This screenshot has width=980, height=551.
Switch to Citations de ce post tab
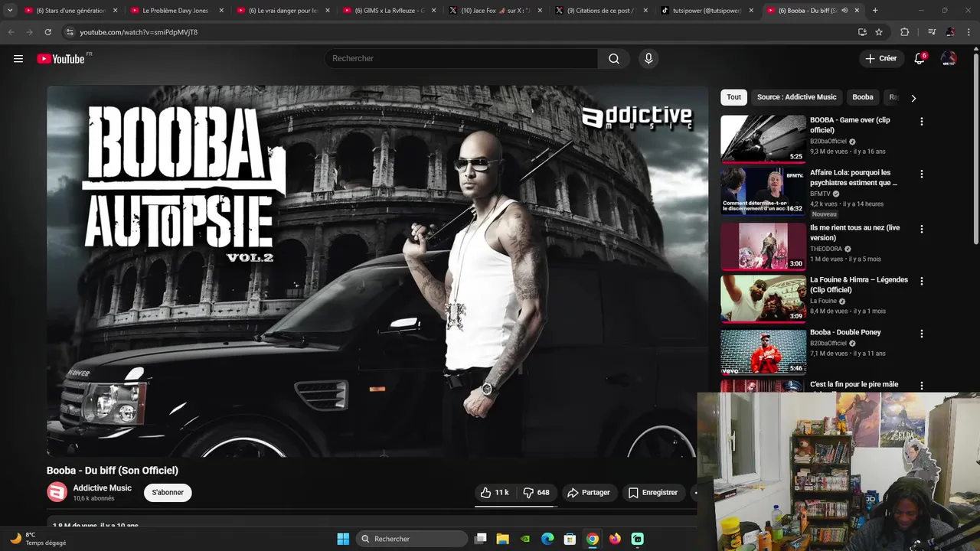(x=599, y=11)
